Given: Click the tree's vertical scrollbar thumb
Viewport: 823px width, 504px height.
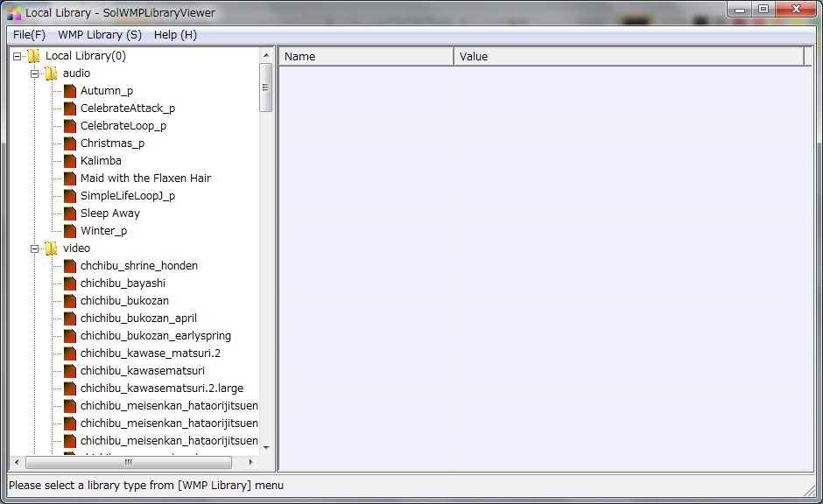Looking at the screenshot, I should point(266,87).
